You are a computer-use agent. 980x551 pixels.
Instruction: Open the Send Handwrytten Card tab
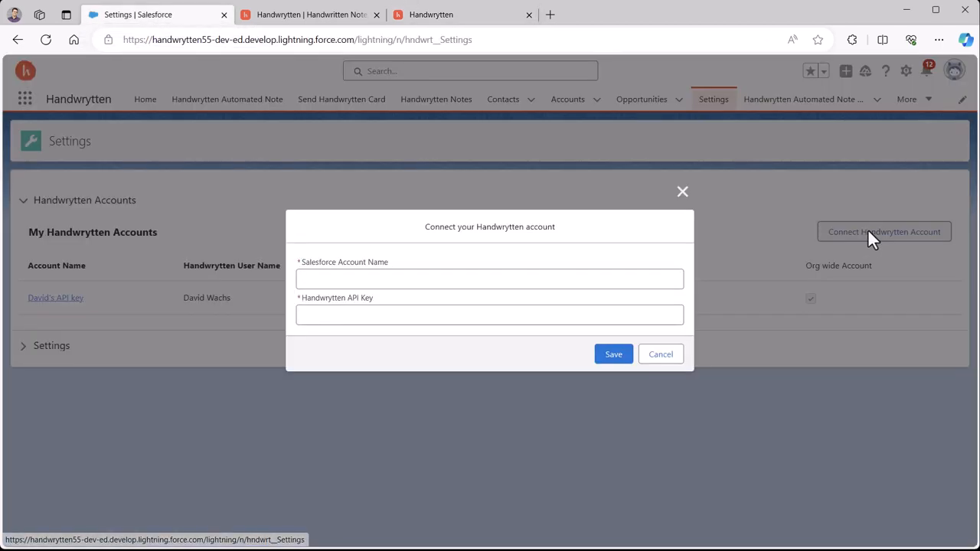[x=341, y=99]
